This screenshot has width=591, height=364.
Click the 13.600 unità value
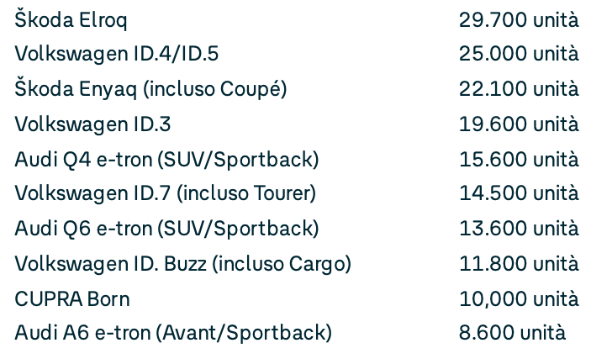[518, 229]
